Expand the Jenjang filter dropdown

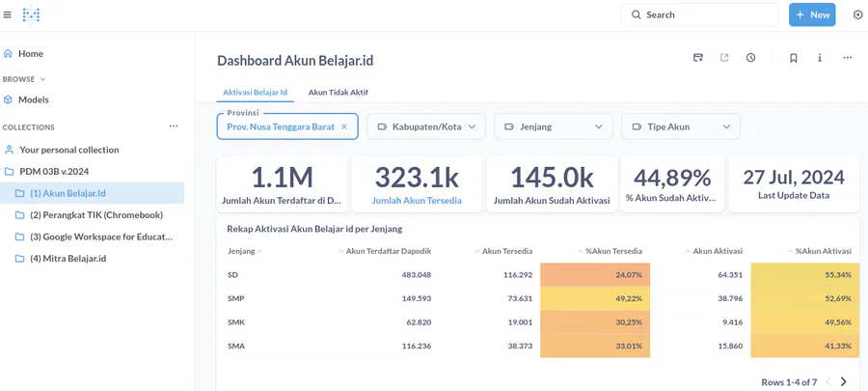coord(553,126)
